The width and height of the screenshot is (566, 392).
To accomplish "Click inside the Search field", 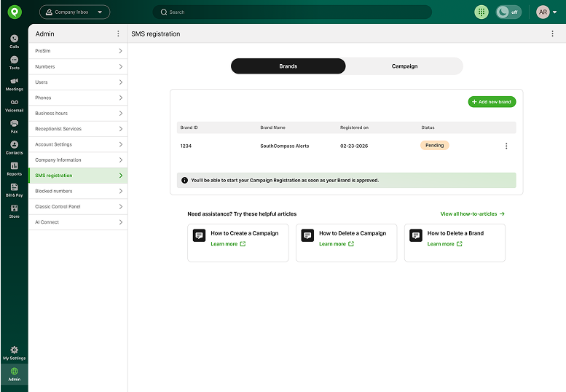I will (x=291, y=12).
